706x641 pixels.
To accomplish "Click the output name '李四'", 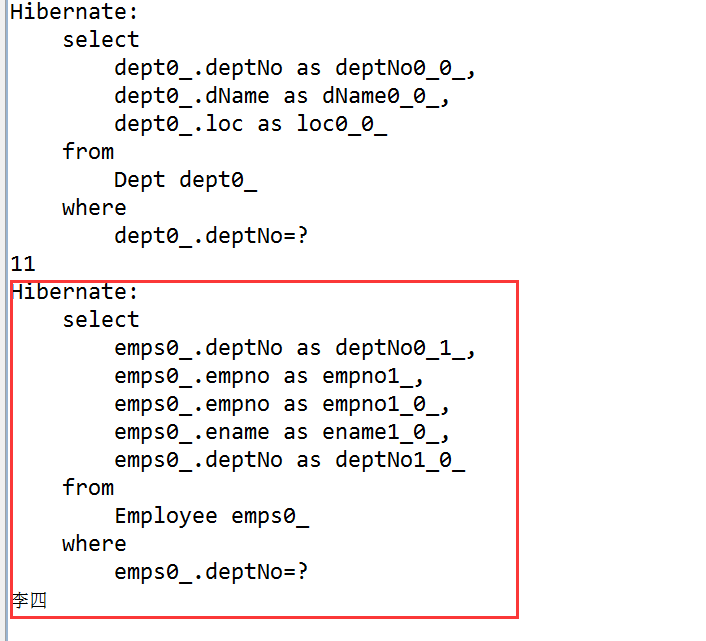I will pos(29,600).
